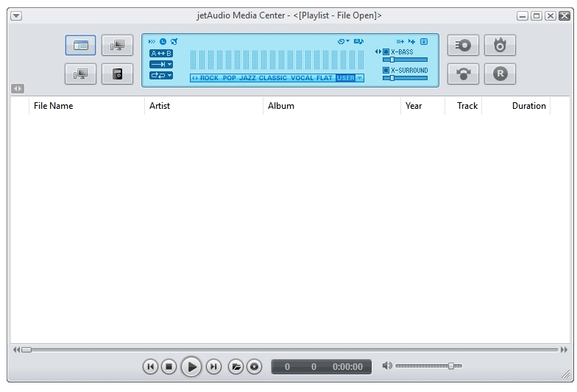
Task: Click the 0:00:00 time display
Action: pyautogui.click(x=347, y=367)
